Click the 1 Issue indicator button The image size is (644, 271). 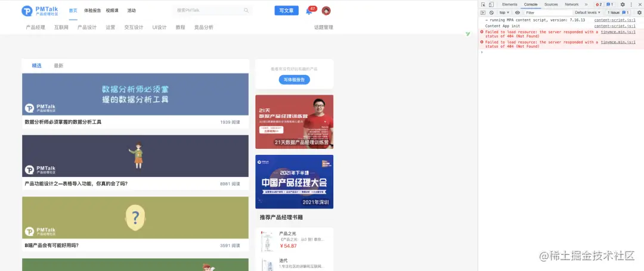tap(618, 13)
